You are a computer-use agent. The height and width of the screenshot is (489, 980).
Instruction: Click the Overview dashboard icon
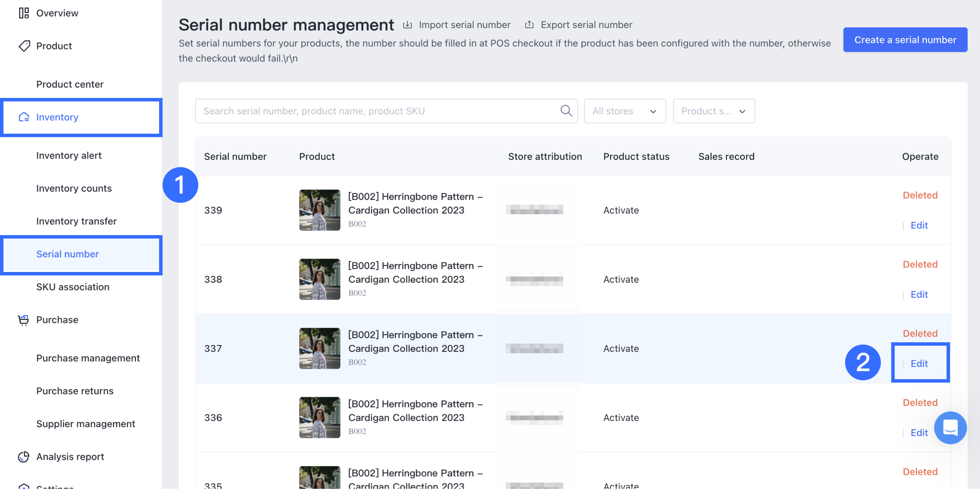(x=24, y=13)
